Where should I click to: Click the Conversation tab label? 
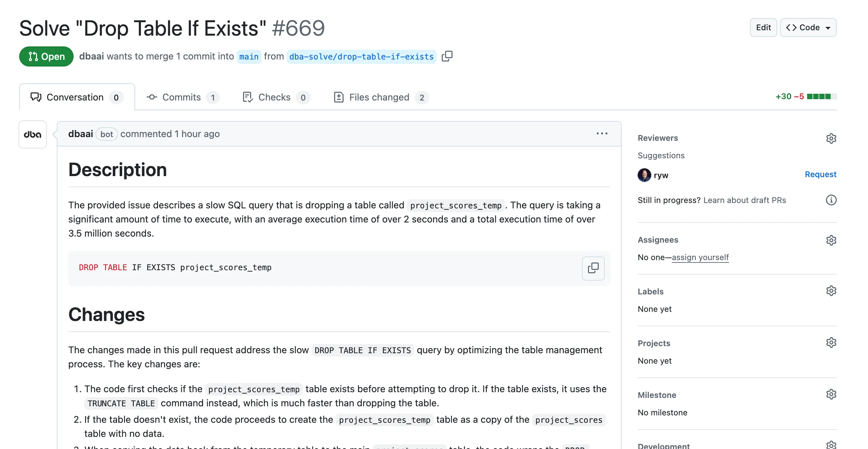point(75,96)
